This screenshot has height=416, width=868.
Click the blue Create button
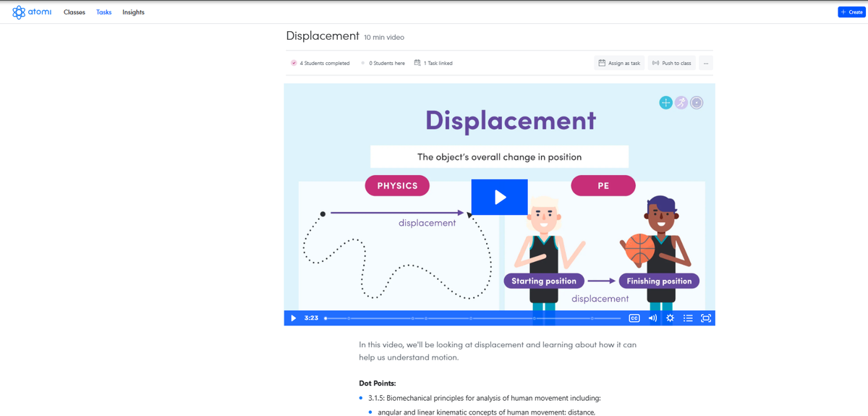[x=851, y=12]
